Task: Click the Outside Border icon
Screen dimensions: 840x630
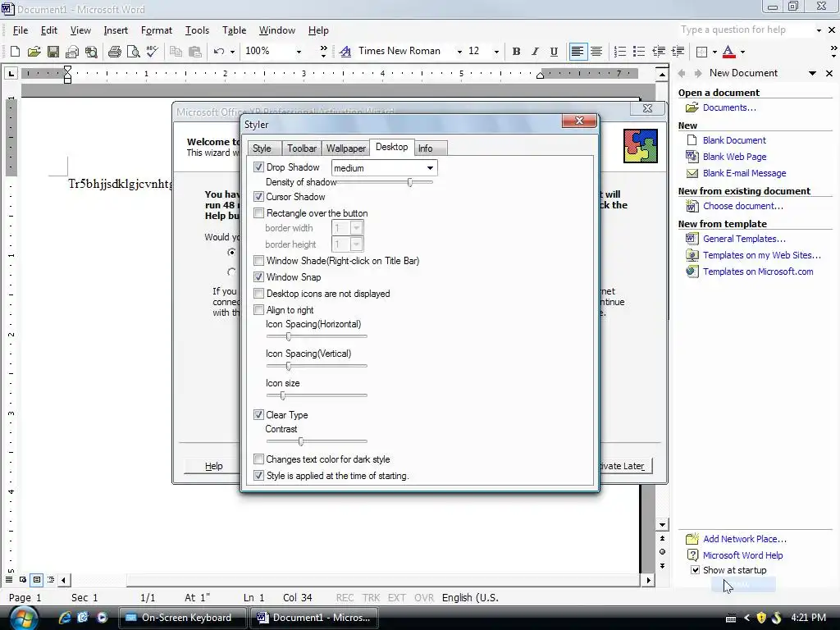Action: (x=701, y=52)
